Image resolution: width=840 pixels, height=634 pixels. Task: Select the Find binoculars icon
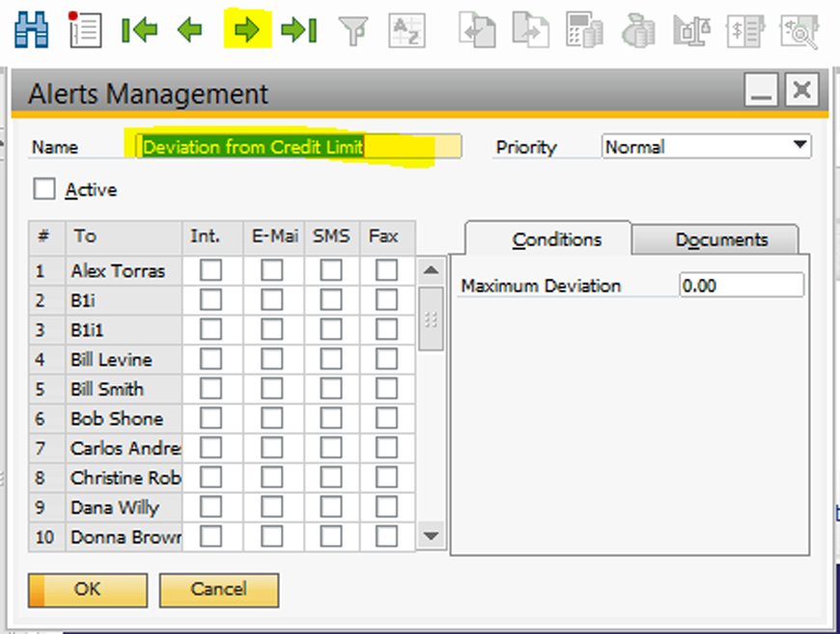32,29
